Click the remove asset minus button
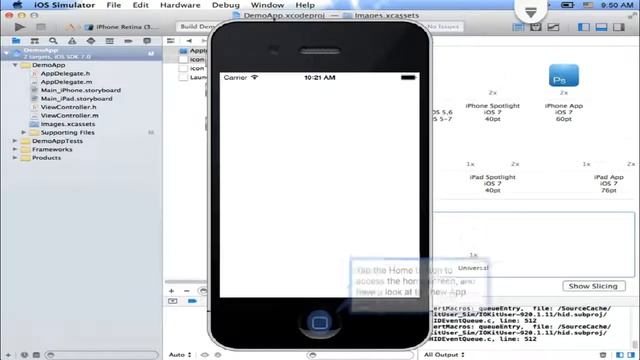Screen dimensions: 640x360 pyautogui.click(x=187, y=291)
